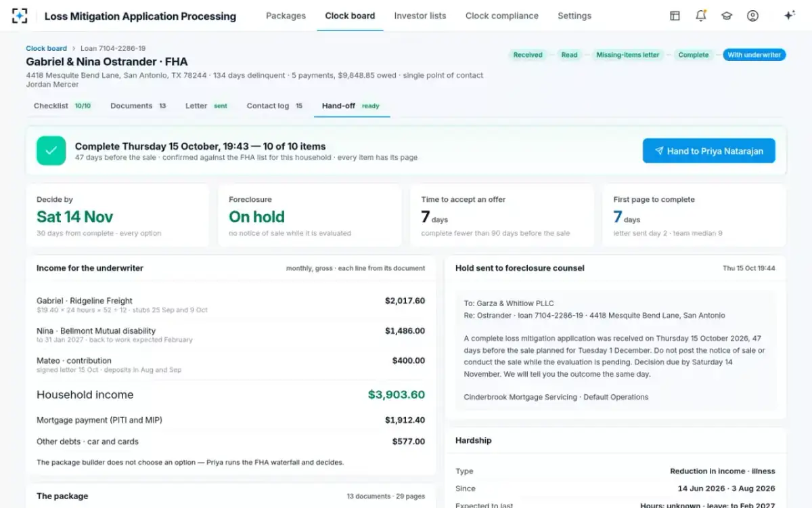The image size is (812, 508).
Task: Click the Mortgage payment (PITI and MIP) row
Action: point(231,420)
